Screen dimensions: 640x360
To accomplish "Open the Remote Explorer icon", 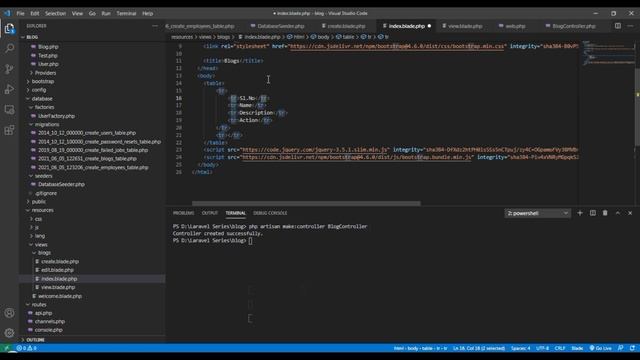I will [9, 109].
